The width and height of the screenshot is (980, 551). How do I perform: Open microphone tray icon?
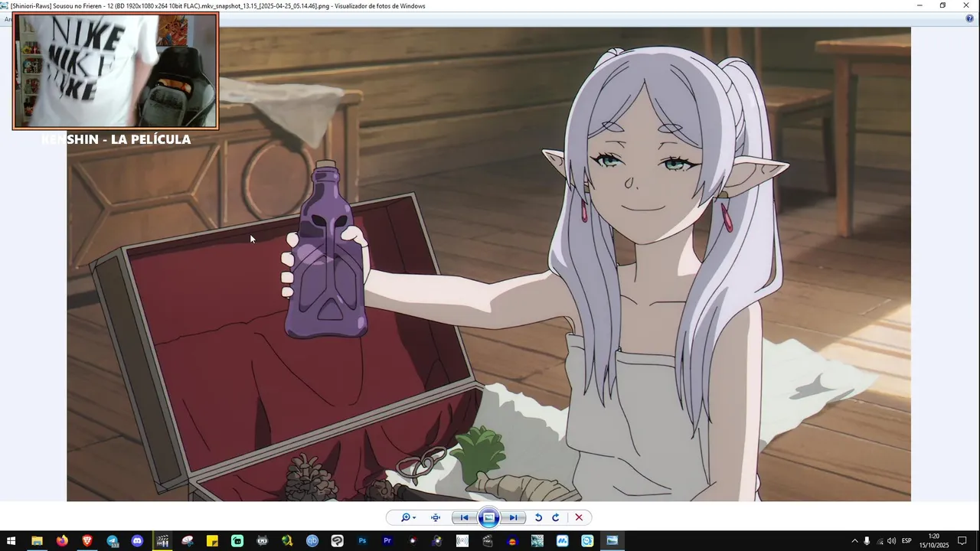coord(867,541)
